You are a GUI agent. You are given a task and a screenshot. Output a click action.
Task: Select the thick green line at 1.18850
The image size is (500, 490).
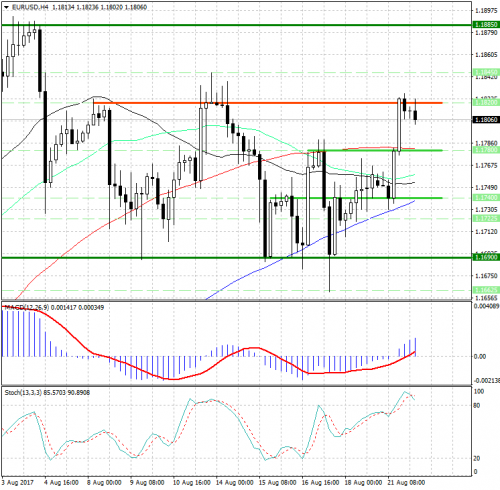point(237,25)
